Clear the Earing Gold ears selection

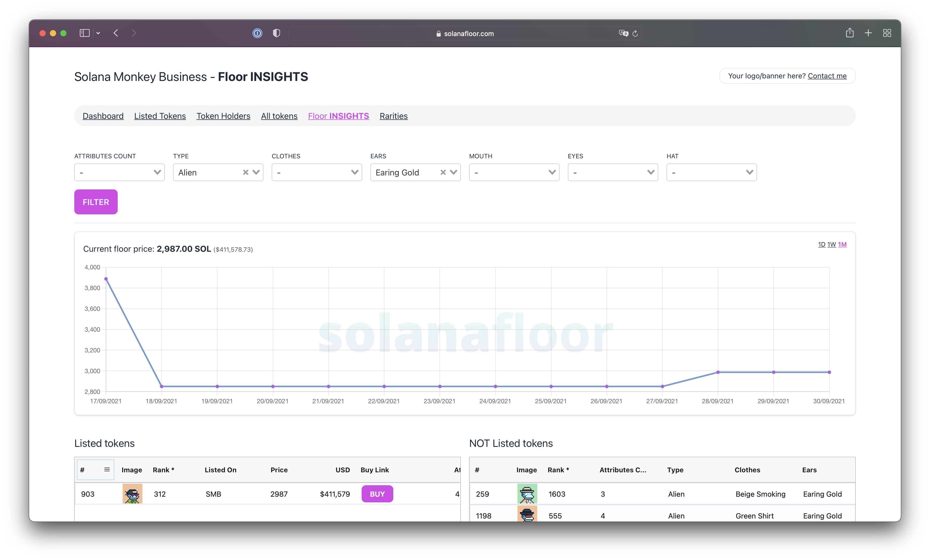pyautogui.click(x=443, y=172)
